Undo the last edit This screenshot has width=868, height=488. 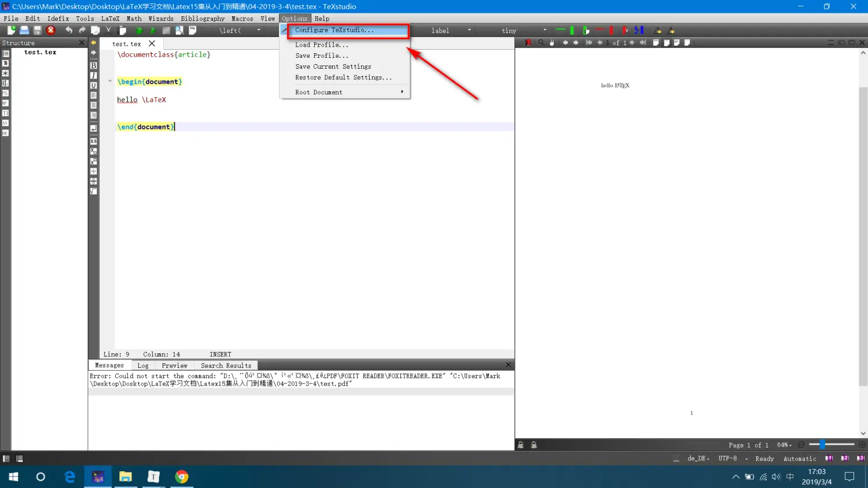pos(69,30)
